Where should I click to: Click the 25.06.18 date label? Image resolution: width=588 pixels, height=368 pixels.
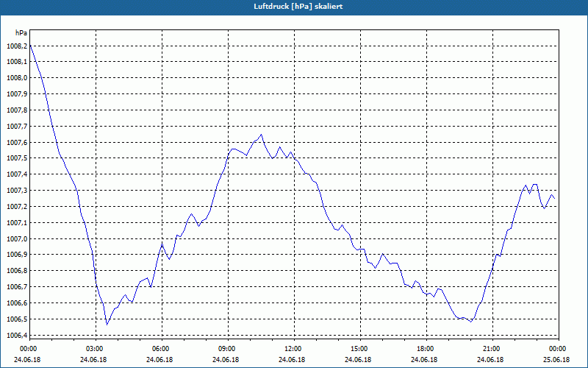click(x=556, y=360)
